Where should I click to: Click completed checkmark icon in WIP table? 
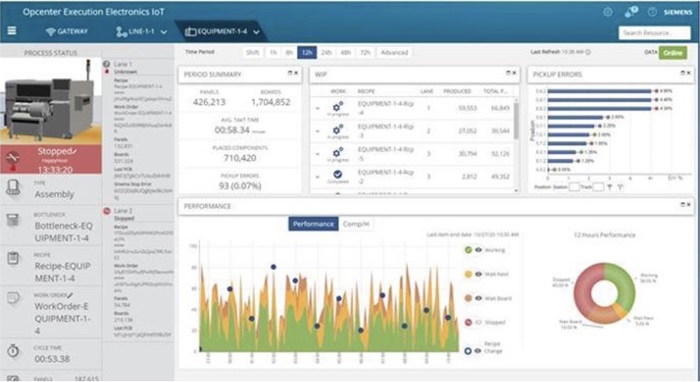point(338,174)
